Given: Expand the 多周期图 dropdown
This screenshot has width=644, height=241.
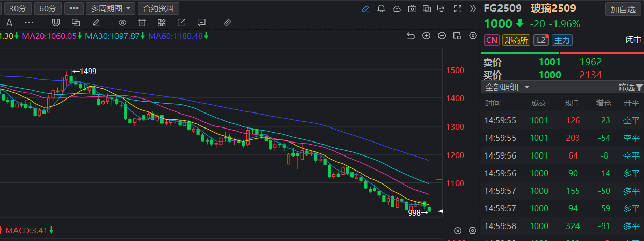Looking at the screenshot, I should coord(111,9).
